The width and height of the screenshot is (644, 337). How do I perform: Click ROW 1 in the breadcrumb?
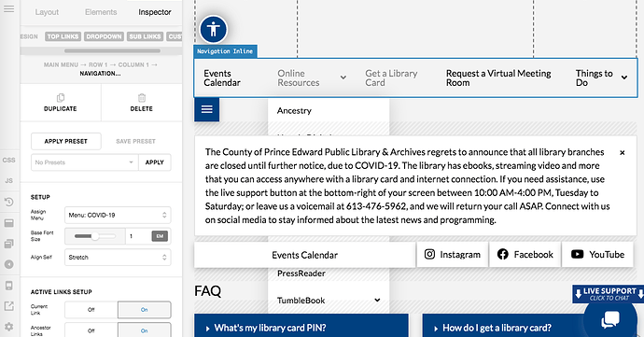(x=98, y=65)
